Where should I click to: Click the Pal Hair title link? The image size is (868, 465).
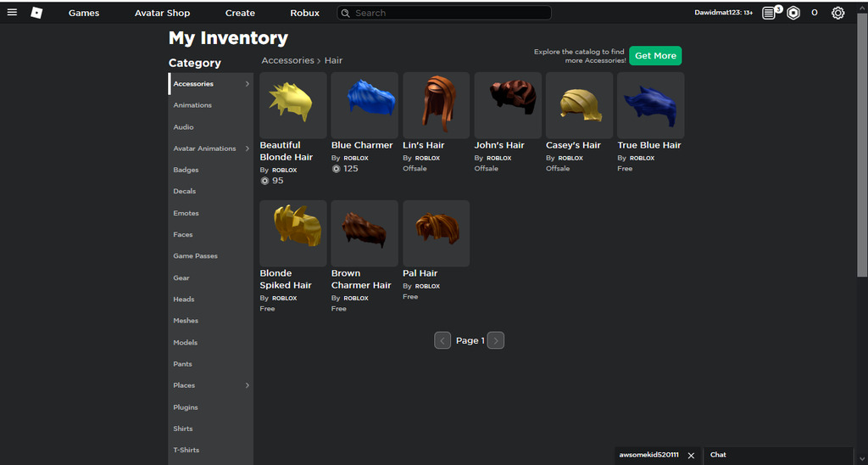[420, 273]
